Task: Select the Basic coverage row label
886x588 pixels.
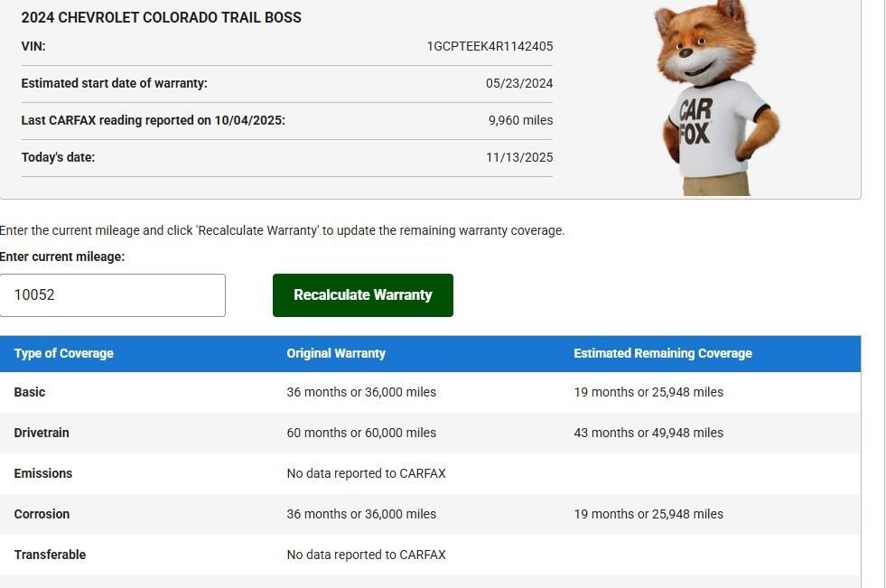Action: 30,392
